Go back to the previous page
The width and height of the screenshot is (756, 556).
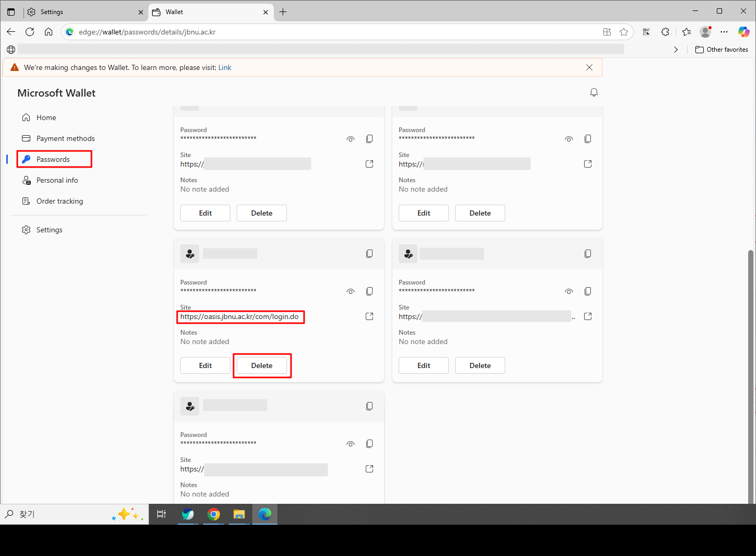coord(11,32)
